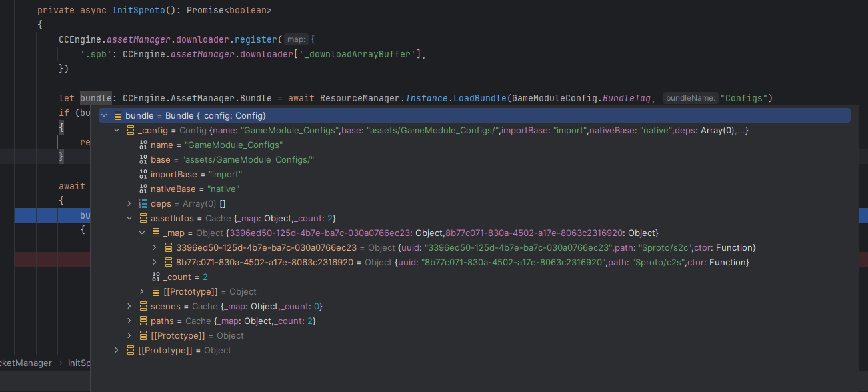
Task: Collapse the bundle = Bundle root node
Action: (104, 116)
